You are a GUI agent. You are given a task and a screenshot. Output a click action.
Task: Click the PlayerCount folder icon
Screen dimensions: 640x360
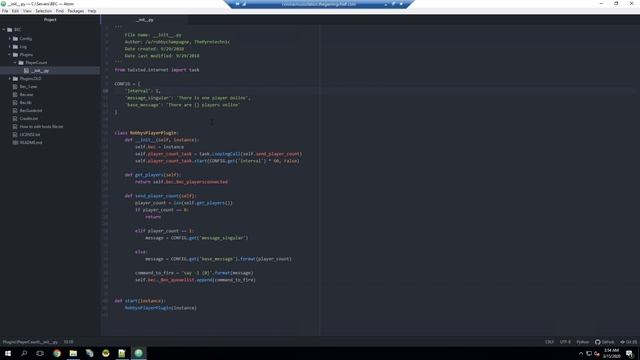(x=21, y=62)
